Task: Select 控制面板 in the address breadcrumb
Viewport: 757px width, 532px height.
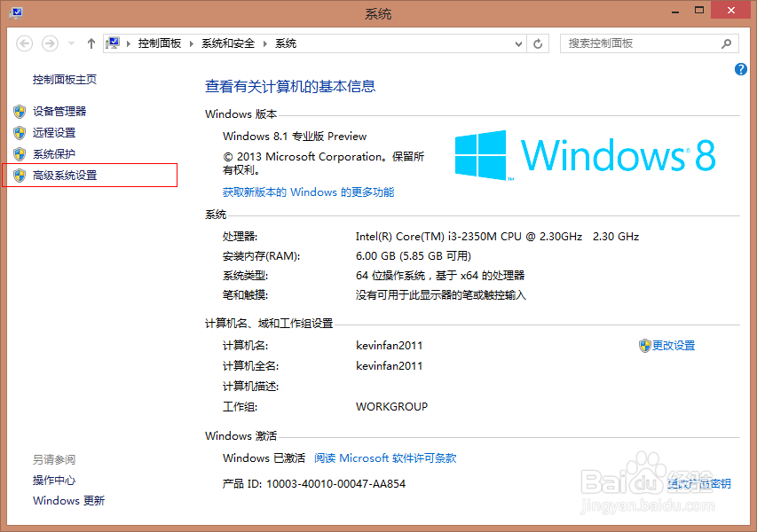Action: point(160,43)
